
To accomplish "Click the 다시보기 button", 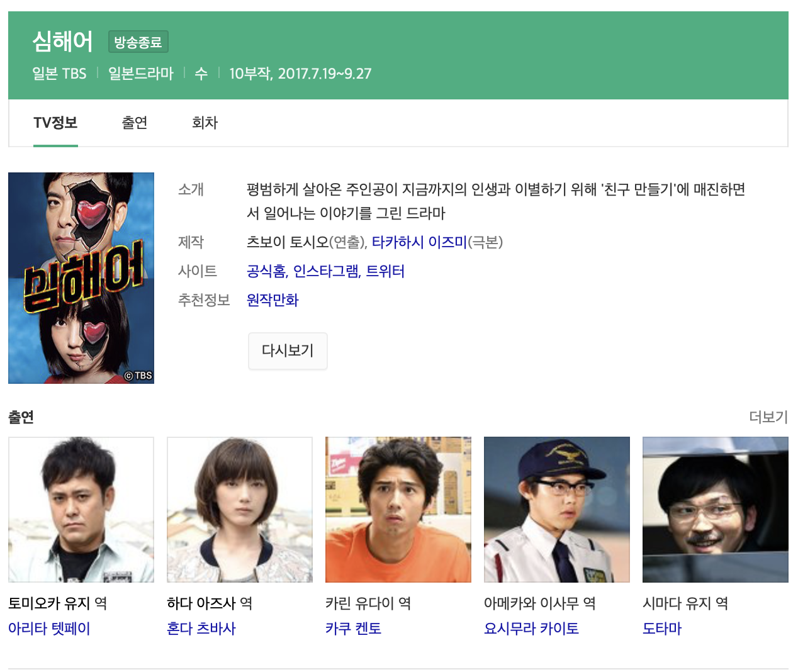I will 288,350.
